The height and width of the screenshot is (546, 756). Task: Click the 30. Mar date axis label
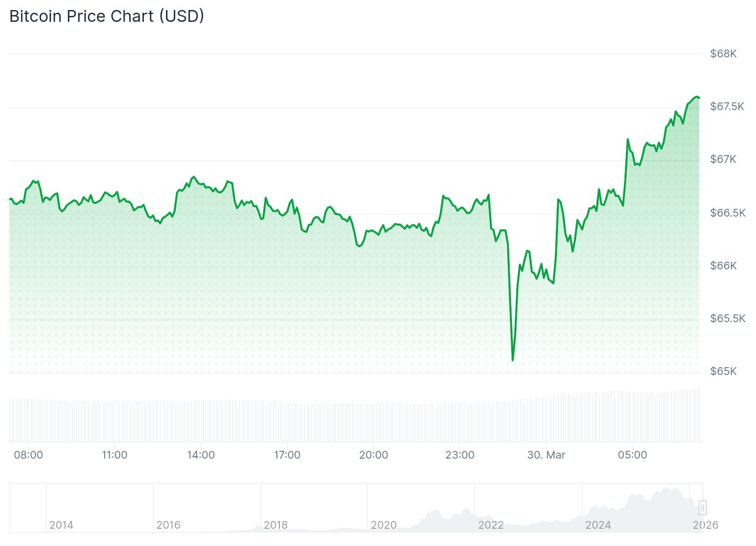(x=546, y=455)
